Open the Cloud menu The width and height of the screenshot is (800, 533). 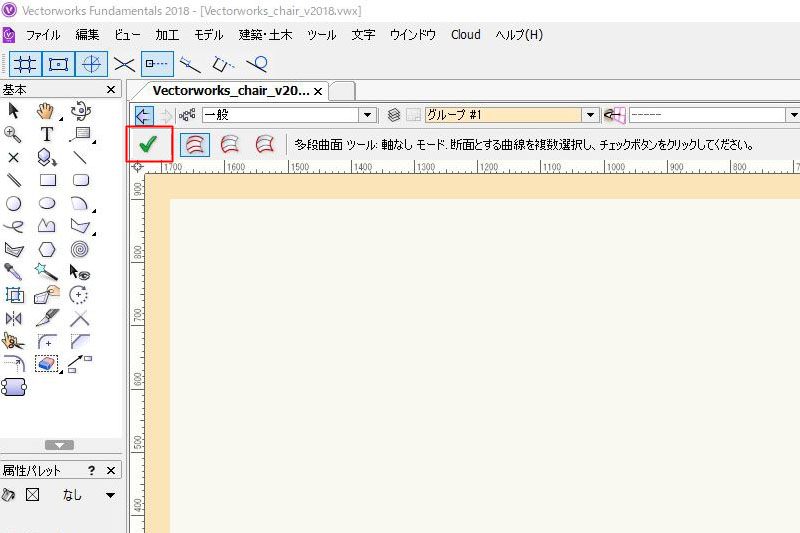[465, 35]
